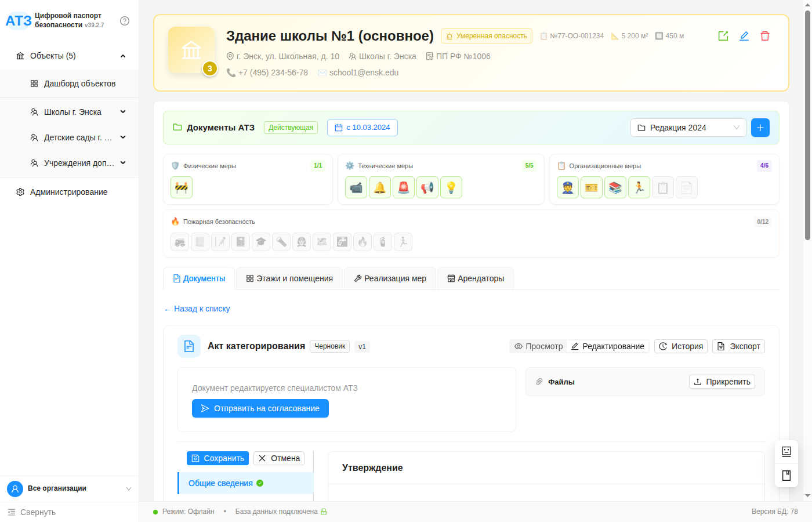The image size is (812, 522).
Task: Select the megaphone icon in Технические меры
Action: 427,187
